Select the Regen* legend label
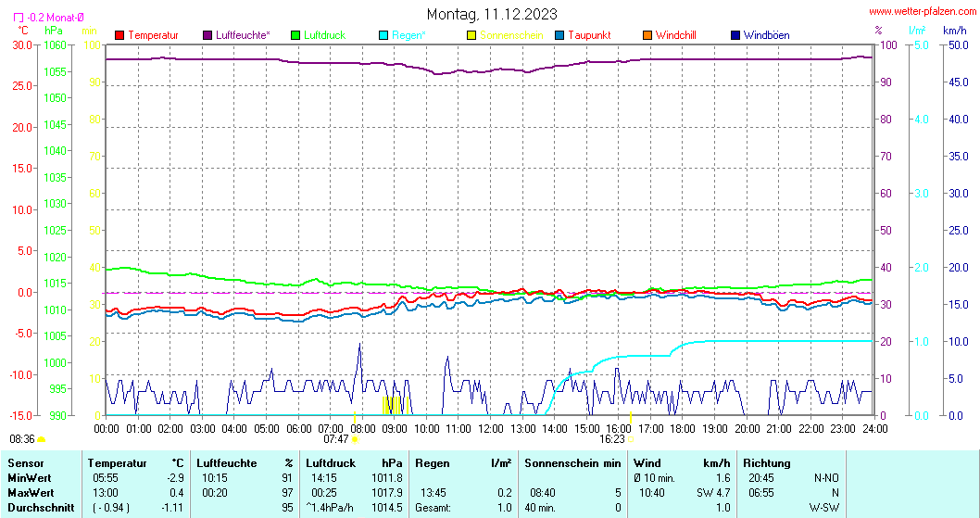Viewport: 980px width, 518px height. (408, 35)
